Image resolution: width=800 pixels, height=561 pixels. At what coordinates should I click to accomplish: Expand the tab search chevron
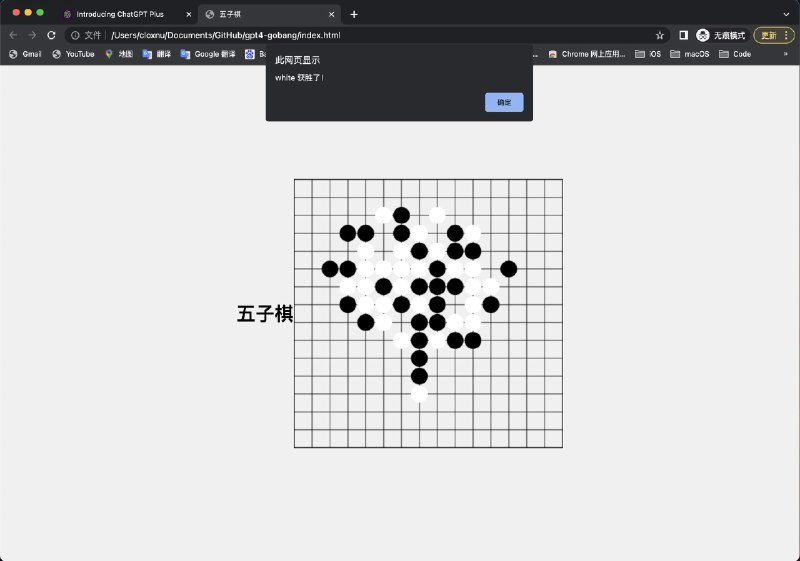pyautogui.click(x=786, y=14)
